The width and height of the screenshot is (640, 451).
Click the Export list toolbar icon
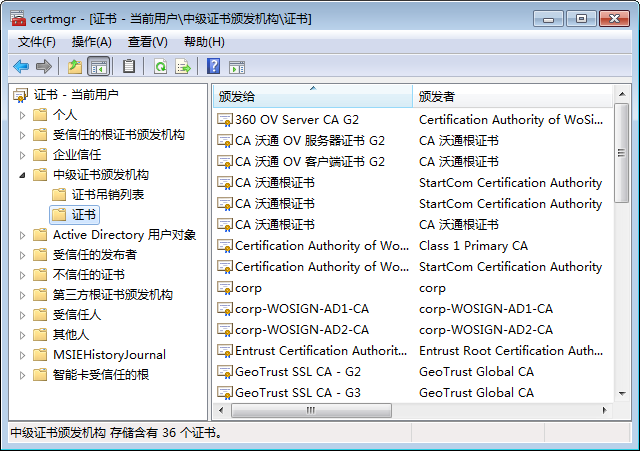pyautogui.click(x=183, y=66)
